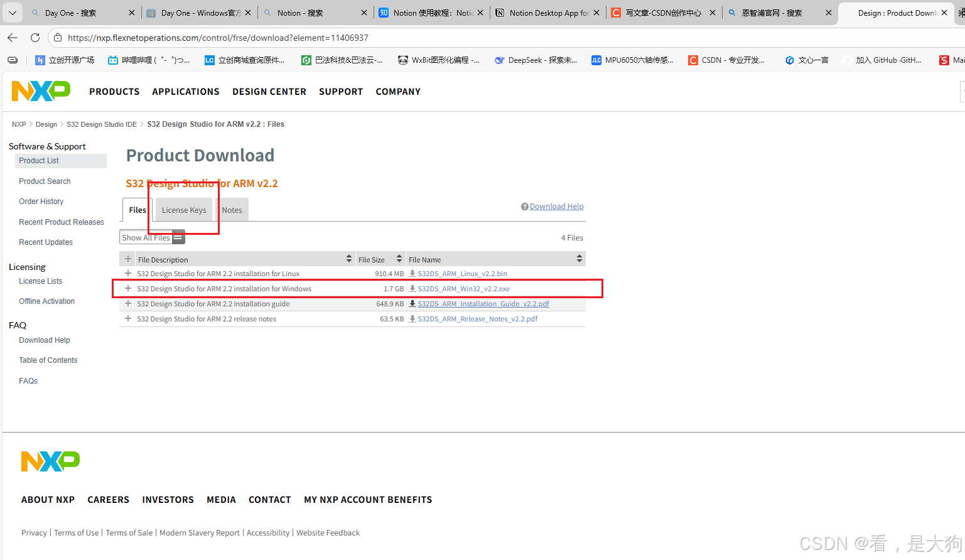This screenshot has width=965, height=560.
Task: Open the DESIGN CENTER menu
Action: 269,92
